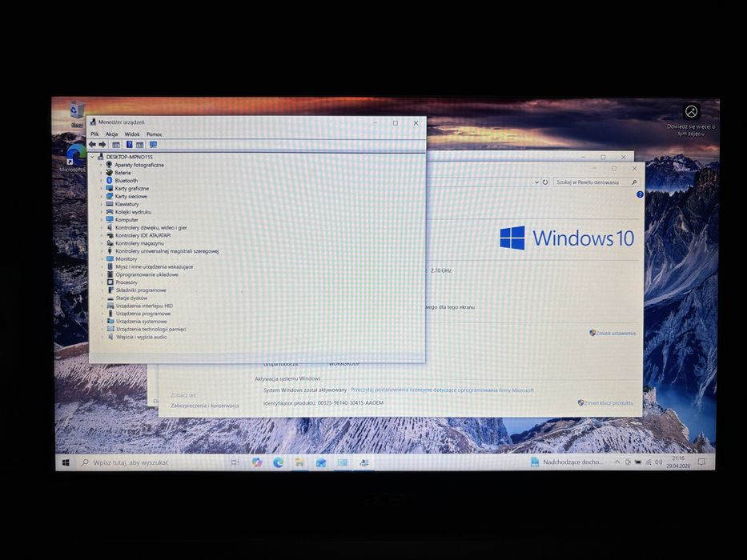Collapse the DESKTOP-MPNO11S root node
Screen dimensions: 747x560
pos(93,157)
